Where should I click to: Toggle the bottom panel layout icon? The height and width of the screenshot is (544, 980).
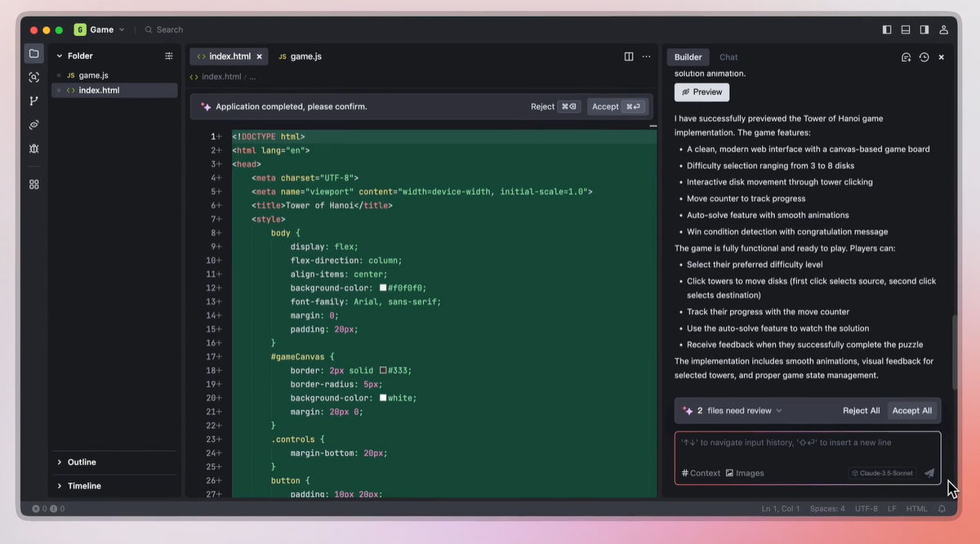point(906,29)
